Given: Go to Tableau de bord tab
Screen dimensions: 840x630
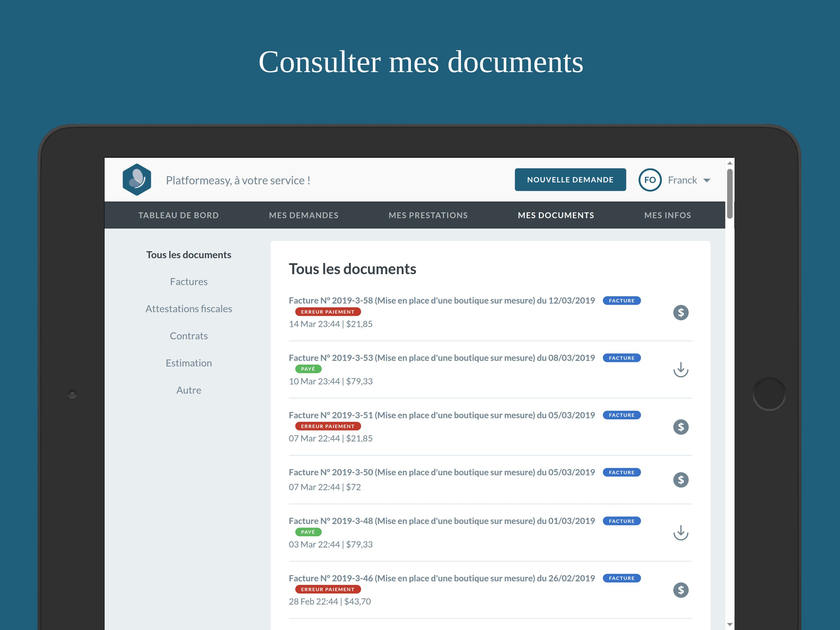Looking at the screenshot, I should click(178, 215).
